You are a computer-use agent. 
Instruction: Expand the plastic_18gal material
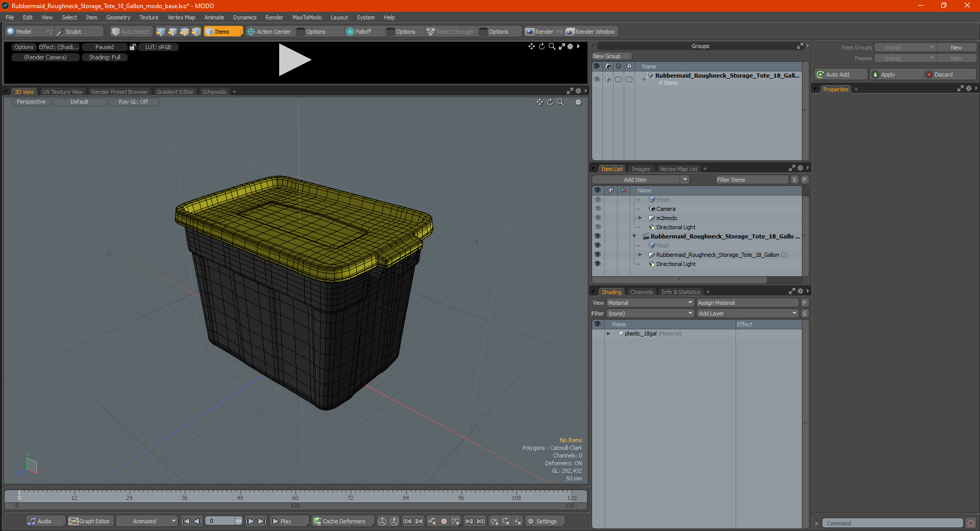coord(608,333)
